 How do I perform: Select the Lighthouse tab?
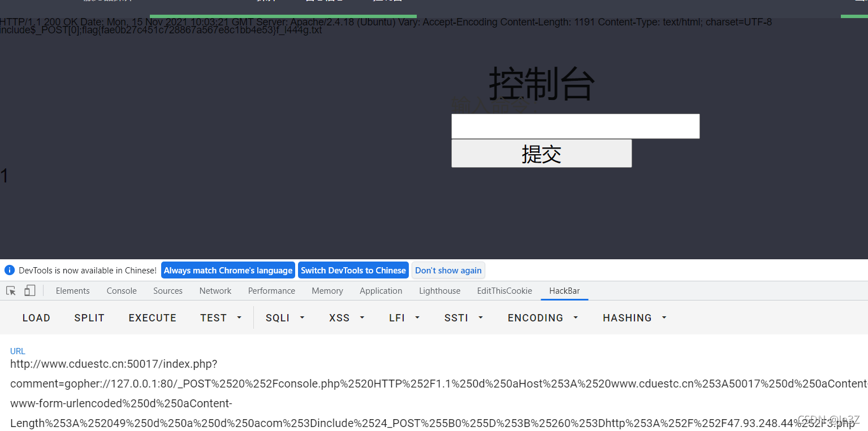440,291
